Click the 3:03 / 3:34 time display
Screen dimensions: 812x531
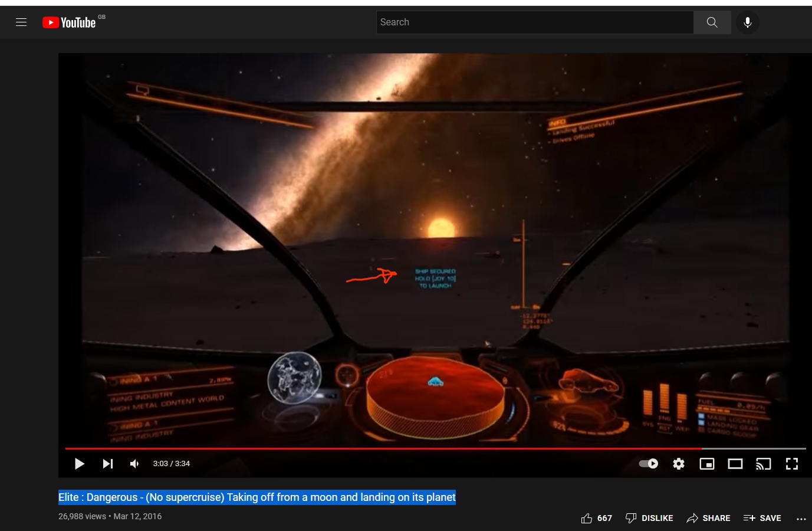(172, 464)
